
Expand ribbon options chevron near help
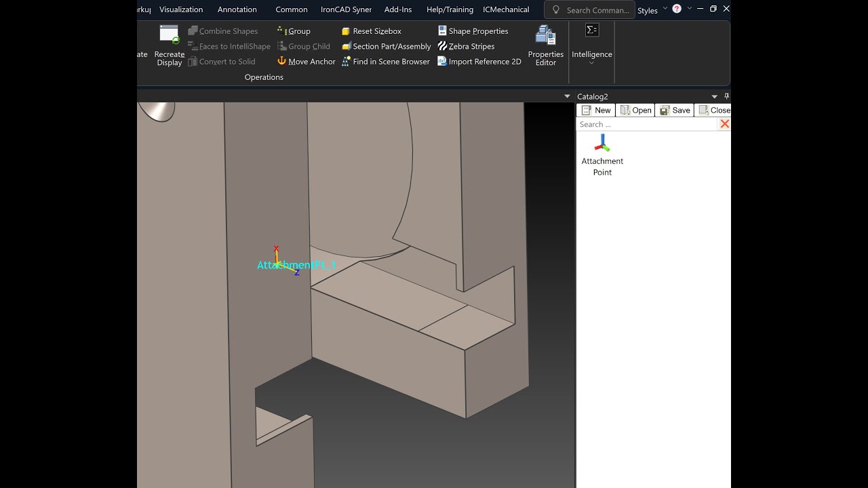(690, 9)
